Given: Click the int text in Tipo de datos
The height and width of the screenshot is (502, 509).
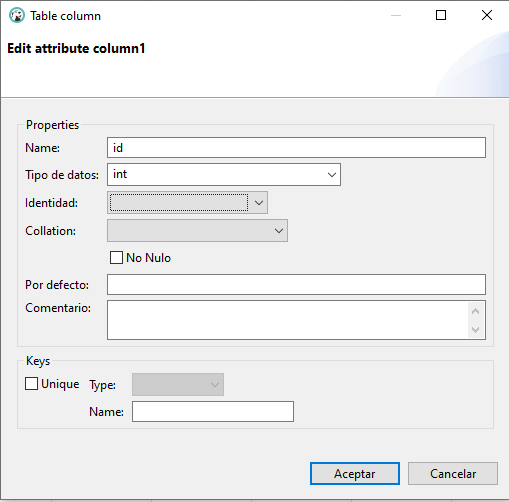Looking at the screenshot, I should click(x=120, y=174).
